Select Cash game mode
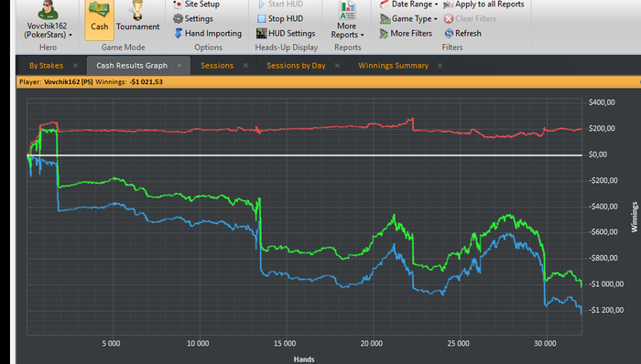Image resolution: width=641 pixels, height=364 pixels. pos(99,19)
